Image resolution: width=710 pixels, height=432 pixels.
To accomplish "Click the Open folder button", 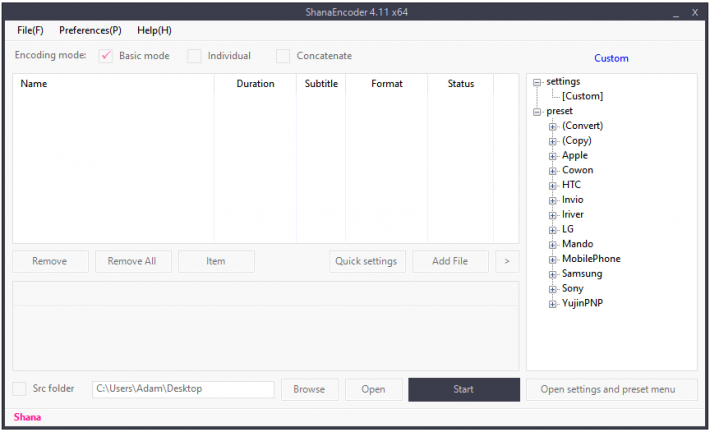I will 374,389.
